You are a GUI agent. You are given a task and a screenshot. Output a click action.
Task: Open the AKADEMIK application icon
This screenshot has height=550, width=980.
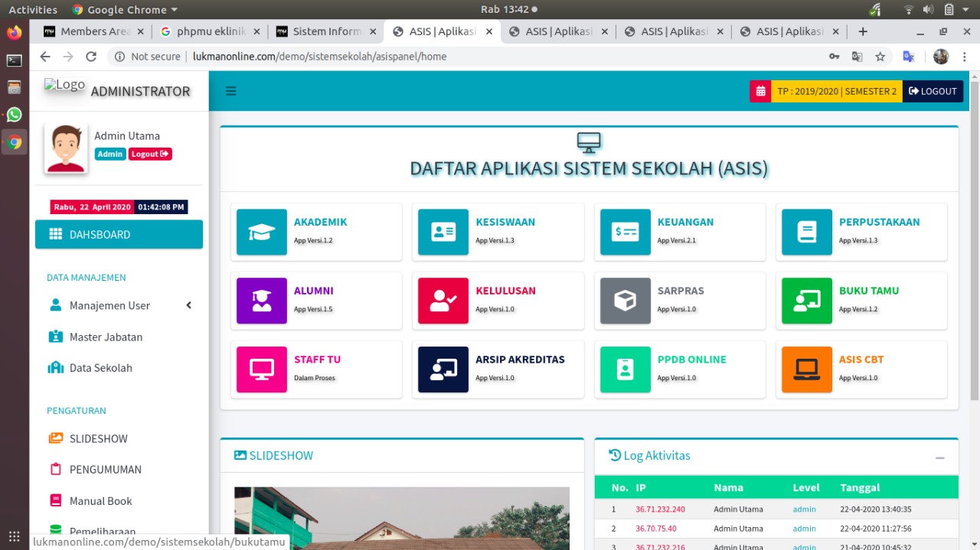[261, 230]
